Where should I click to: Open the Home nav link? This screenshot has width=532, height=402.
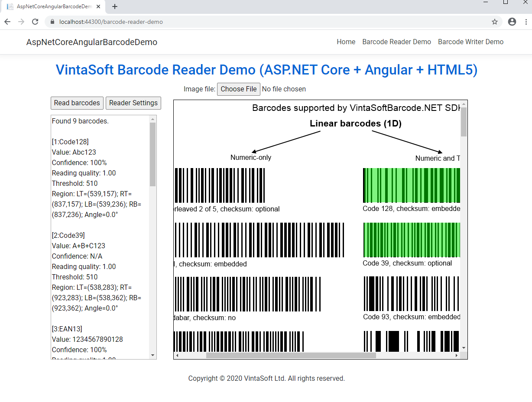(346, 42)
